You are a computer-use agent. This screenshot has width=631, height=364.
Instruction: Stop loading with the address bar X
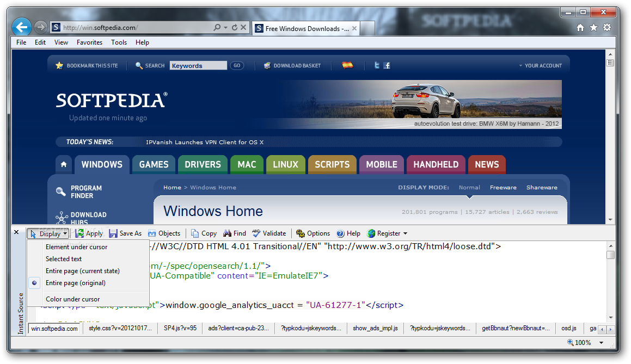click(243, 27)
